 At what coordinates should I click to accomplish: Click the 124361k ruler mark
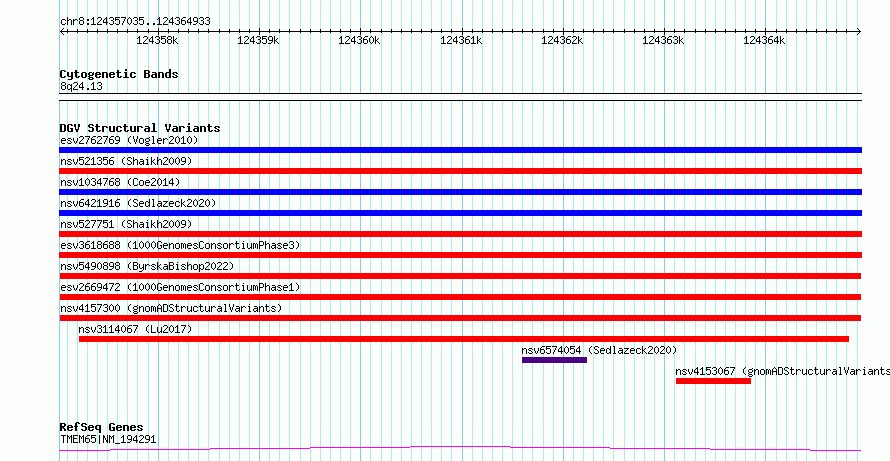461,40
